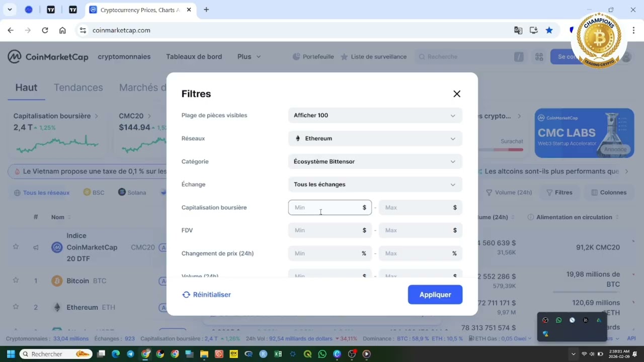Image resolution: width=644 pixels, height=362 pixels.
Task: Open the Ethereum ETH row
Action: coord(83,307)
